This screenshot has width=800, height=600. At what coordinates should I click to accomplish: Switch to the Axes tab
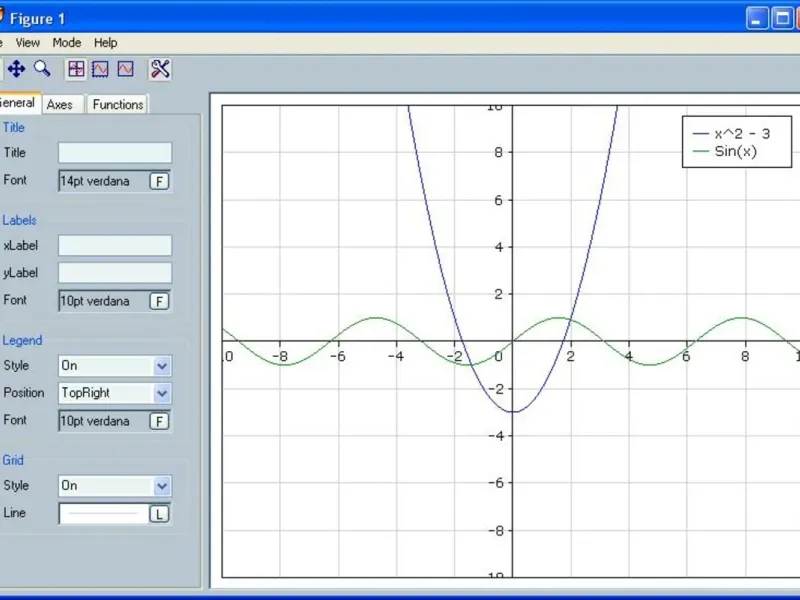(x=60, y=105)
